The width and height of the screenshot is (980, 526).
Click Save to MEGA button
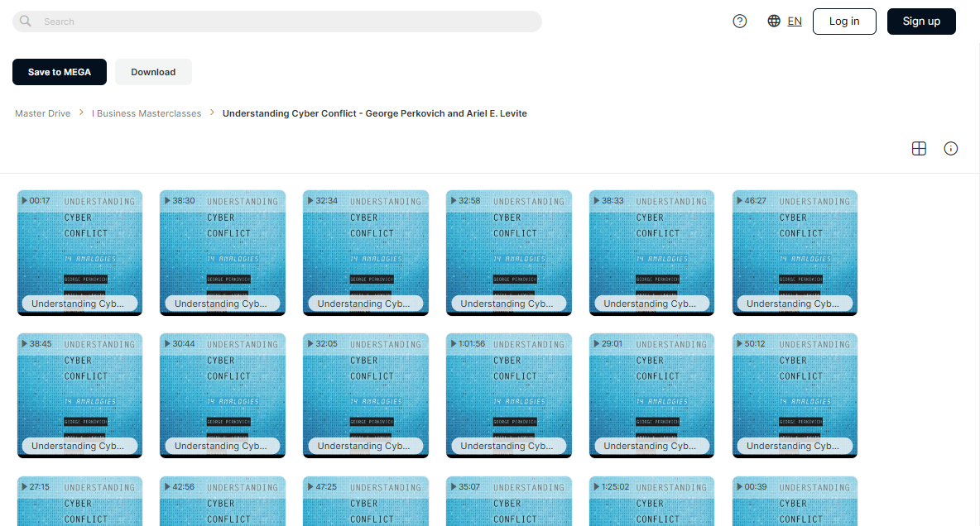point(60,72)
